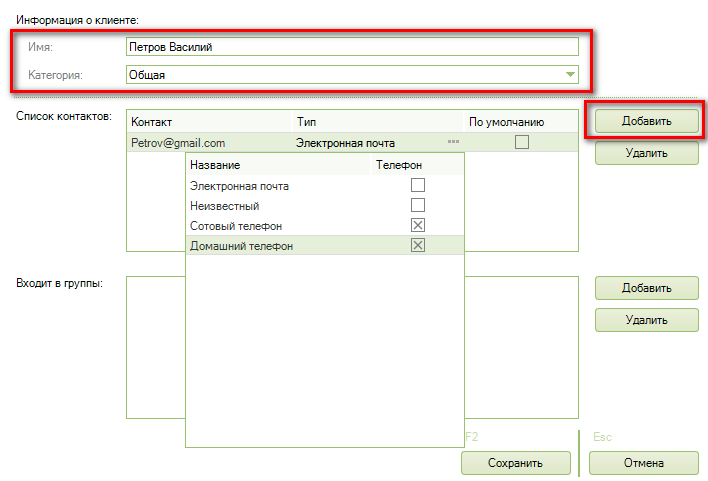Toggle the По умолчанию checkbox for Petrov@gmail.com

521,143
